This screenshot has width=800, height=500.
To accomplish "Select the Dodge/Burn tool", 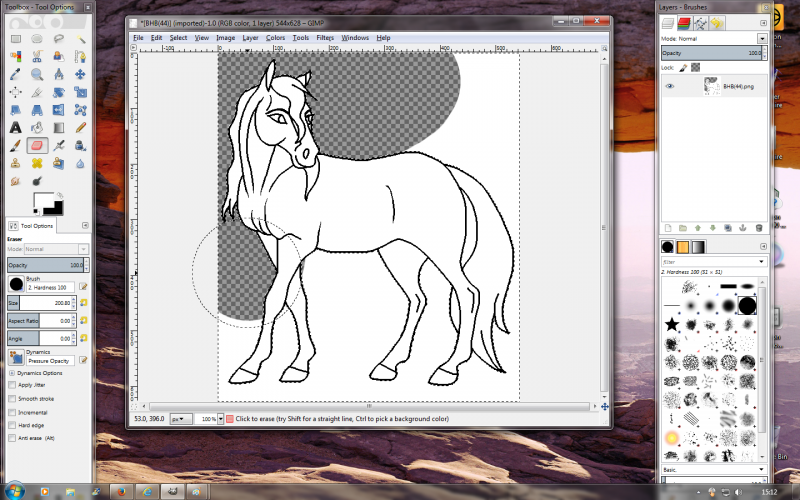I will 37,181.
